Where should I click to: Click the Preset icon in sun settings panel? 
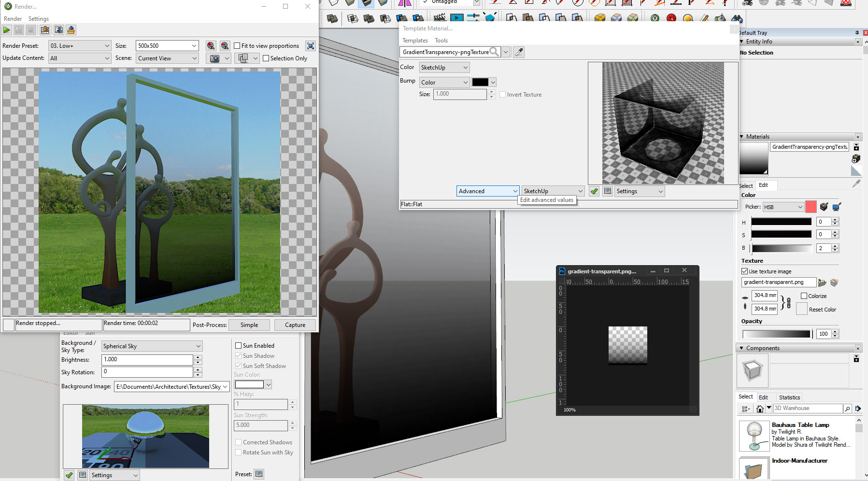[259, 474]
